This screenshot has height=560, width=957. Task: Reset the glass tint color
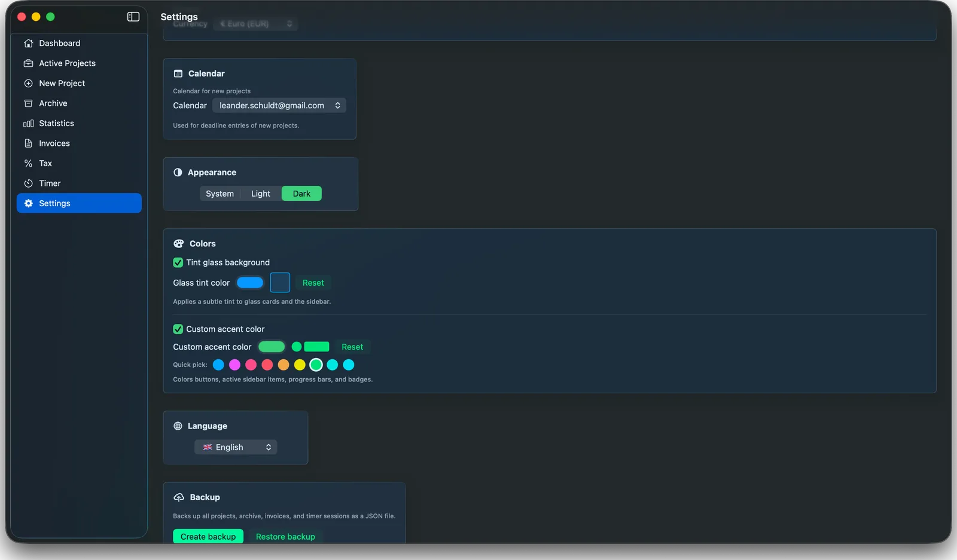313,283
